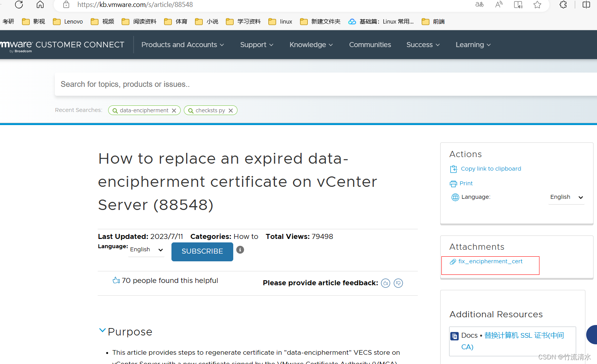Download fix_encipherment_cert attachment

(490, 261)
